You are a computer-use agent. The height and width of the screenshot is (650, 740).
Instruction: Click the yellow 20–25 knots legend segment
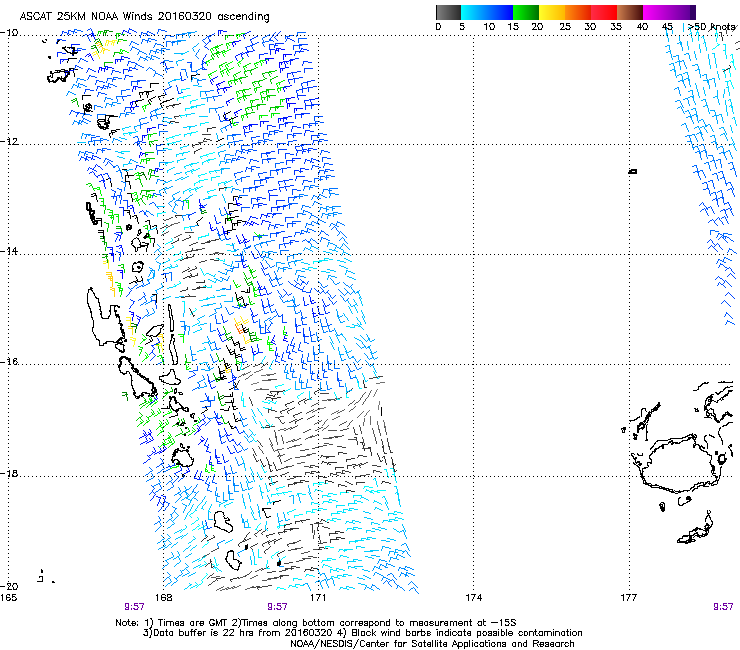pyautogui.click(x=552, y=12)
